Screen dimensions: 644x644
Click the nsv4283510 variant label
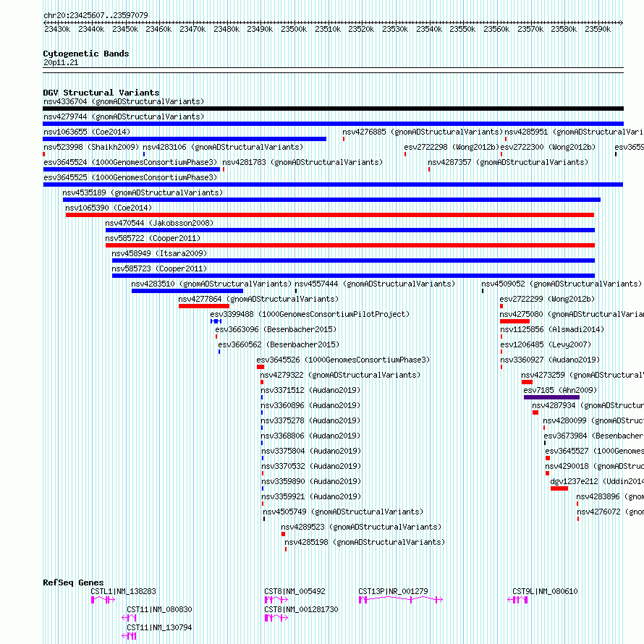pyautogui.click(x=211, y=284)
